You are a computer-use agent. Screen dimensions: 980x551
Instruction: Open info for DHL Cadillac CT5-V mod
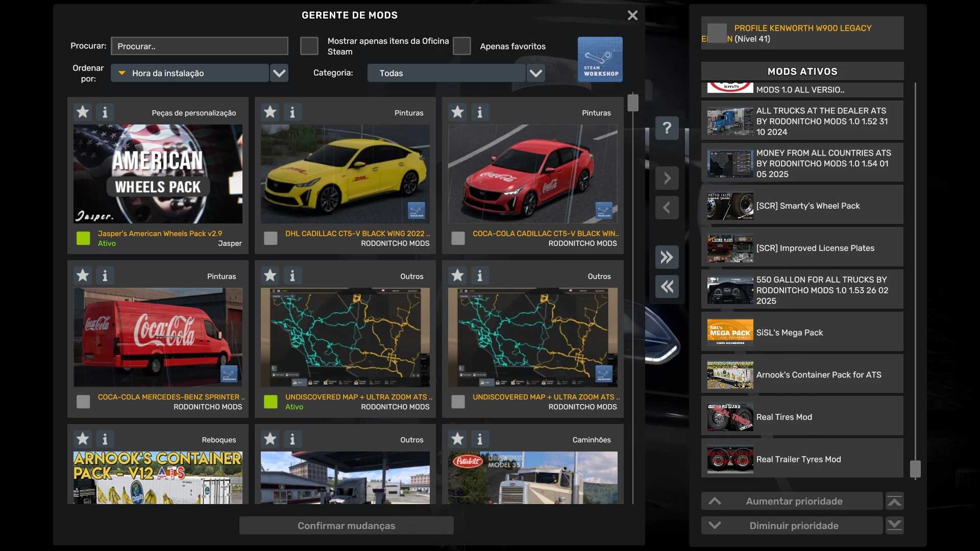(x=292, y=112)
